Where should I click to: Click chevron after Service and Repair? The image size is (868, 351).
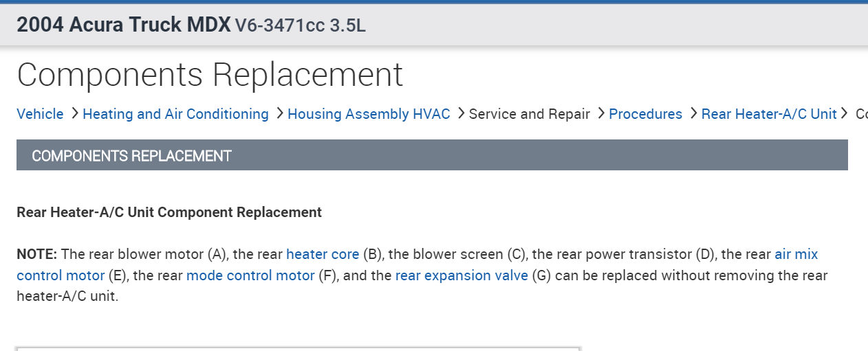[x=601, y=113]
